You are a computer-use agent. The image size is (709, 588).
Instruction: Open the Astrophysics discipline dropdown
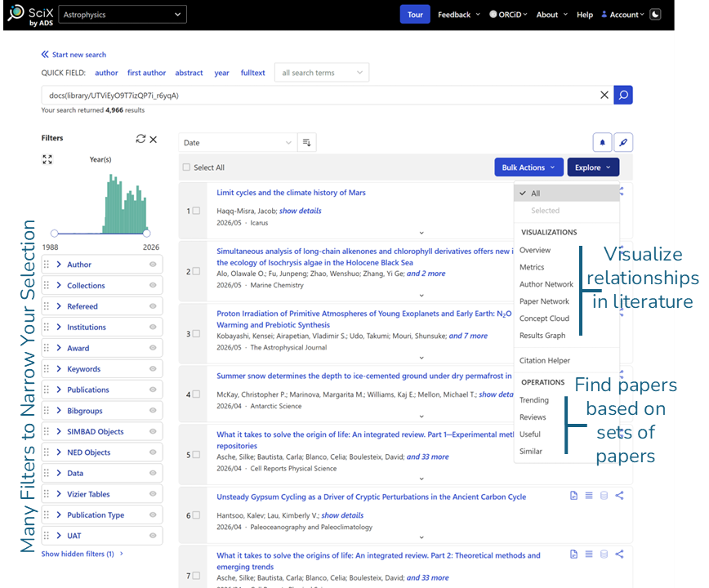click(123, 15)
